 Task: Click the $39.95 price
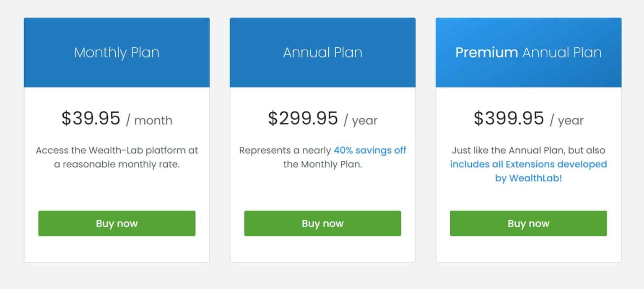(91, 119)
